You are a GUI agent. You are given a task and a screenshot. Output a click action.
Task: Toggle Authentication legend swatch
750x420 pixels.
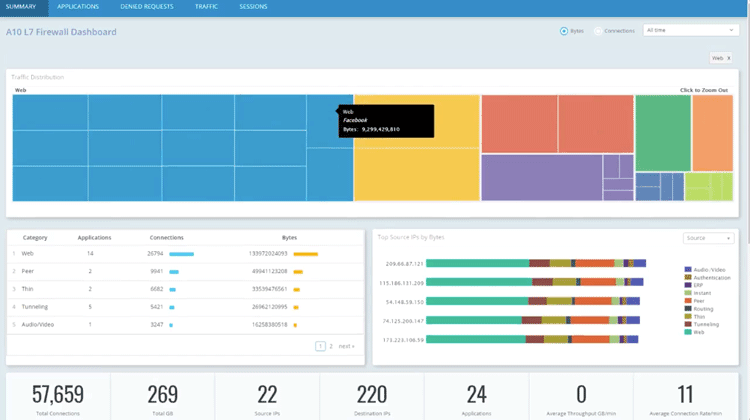pyautogui.click(x=688, y=277)
